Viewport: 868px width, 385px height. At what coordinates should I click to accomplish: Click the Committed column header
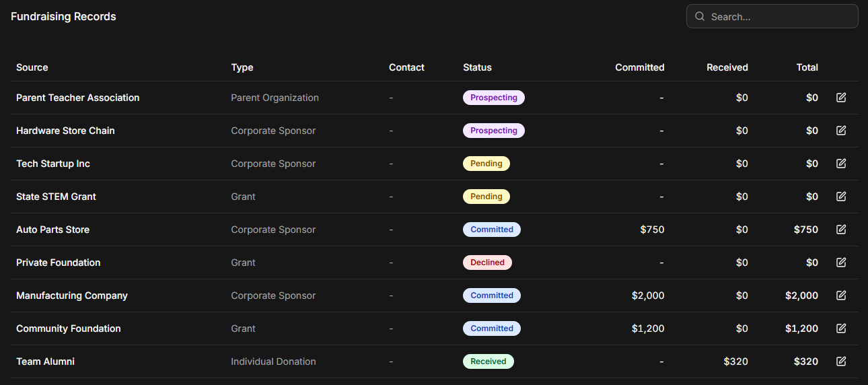(639, 67)
